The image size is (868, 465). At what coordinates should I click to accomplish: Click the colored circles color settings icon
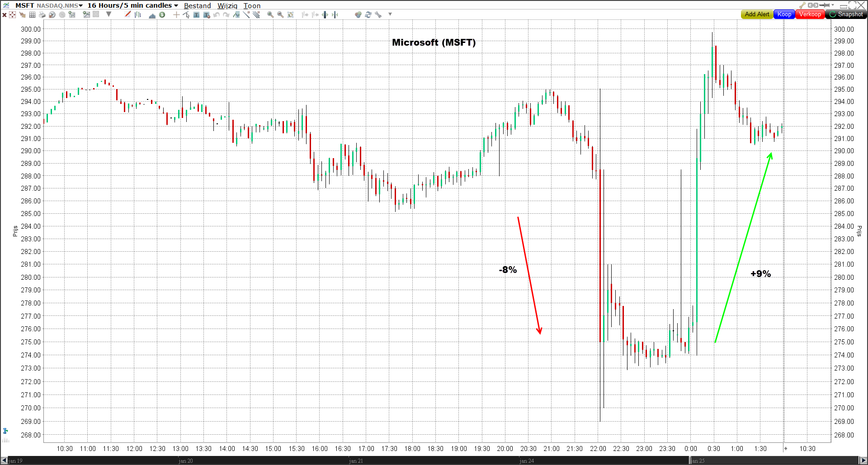(x=358, y=14)
